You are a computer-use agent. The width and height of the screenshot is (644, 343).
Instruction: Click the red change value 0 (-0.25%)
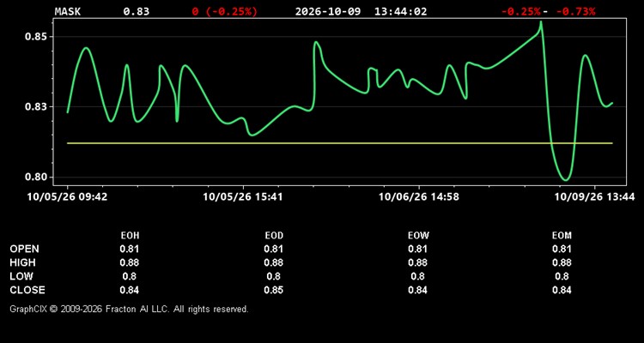[225, 11]
